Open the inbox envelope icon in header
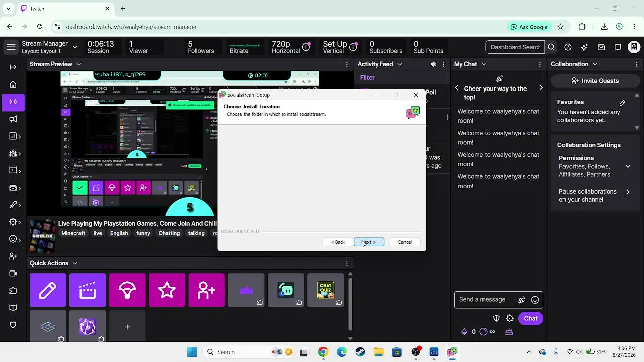This screenshot has height=362, width=644. [601, 47]
